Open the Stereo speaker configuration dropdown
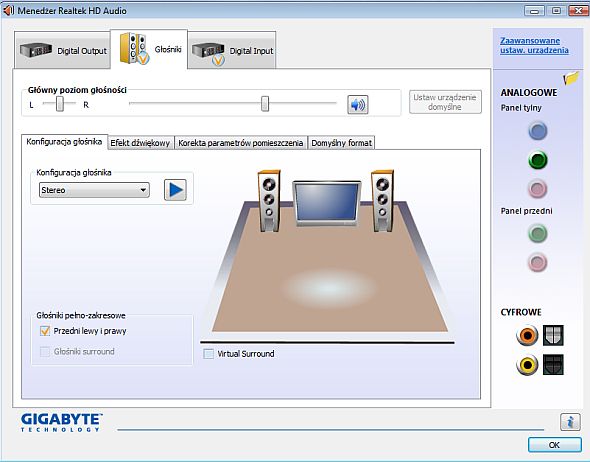The width and height of the screenshot is (590, 462). (x=94, y=190)
